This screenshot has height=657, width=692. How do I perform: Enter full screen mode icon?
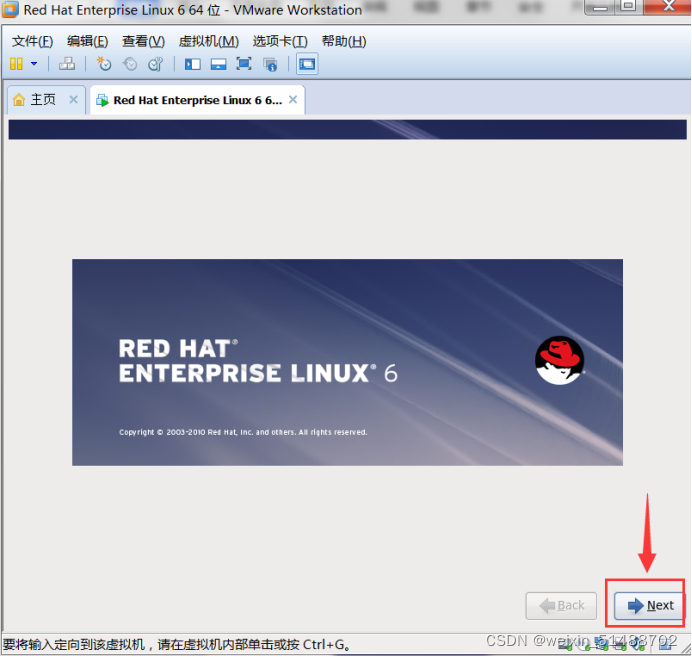click(244, 64)
